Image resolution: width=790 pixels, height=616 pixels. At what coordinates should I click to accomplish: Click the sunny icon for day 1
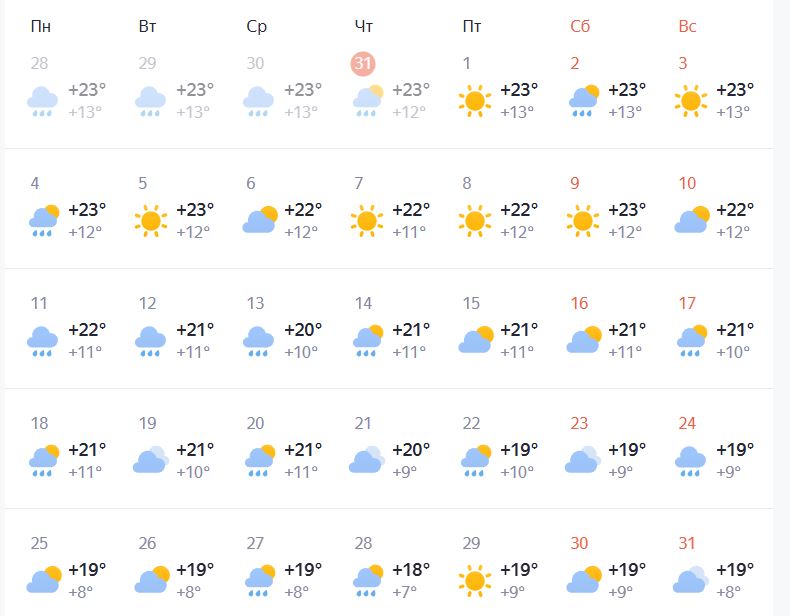(475, 99)
